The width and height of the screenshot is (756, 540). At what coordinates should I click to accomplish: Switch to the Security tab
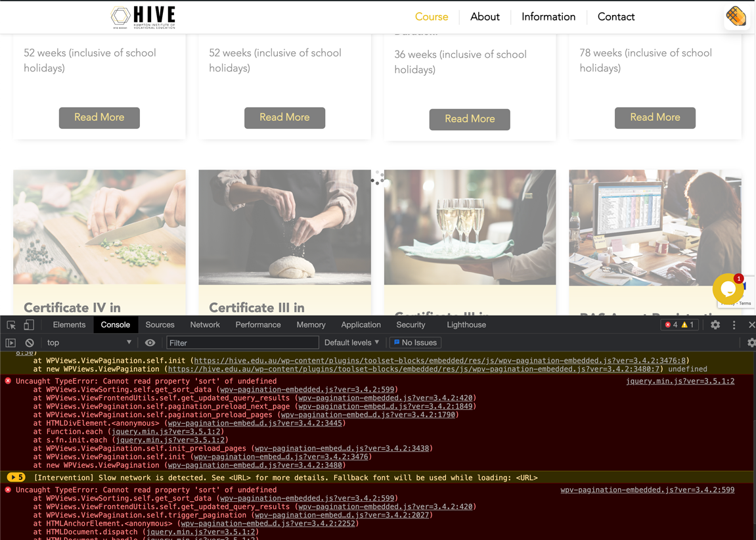point(411,325)
